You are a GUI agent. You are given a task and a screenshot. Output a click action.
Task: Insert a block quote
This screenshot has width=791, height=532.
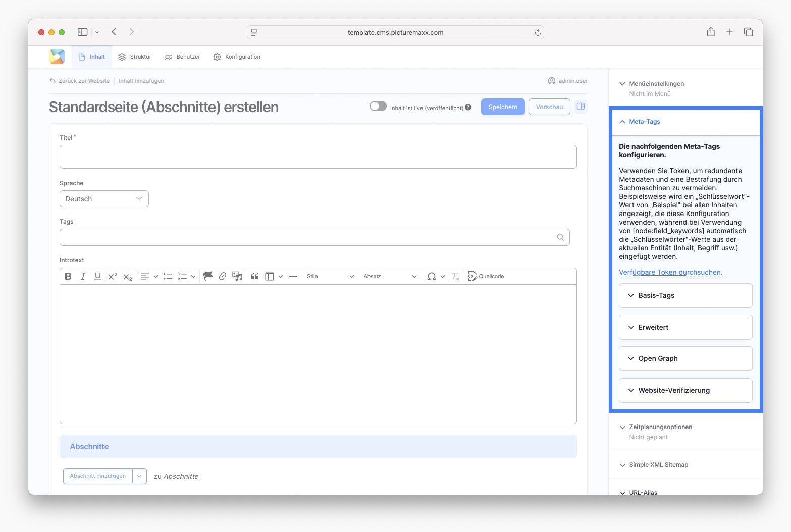[254, 276]
